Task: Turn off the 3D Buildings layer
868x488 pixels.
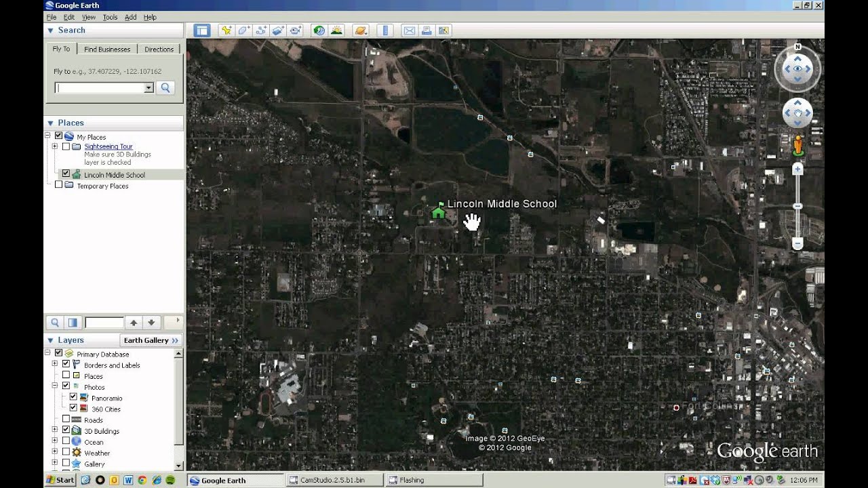Action: (x=66, y=430)
